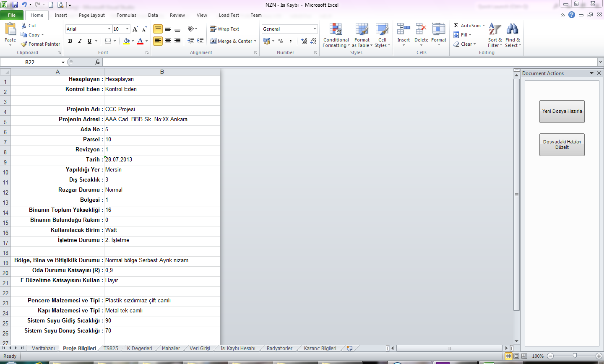Click the Yeni Dosya Hazırla button
604x364 pixels.
click(562, 112)
